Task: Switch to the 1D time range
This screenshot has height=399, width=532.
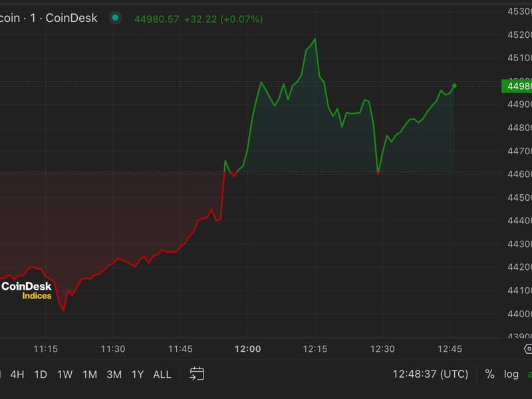Action: click(41, 374)
